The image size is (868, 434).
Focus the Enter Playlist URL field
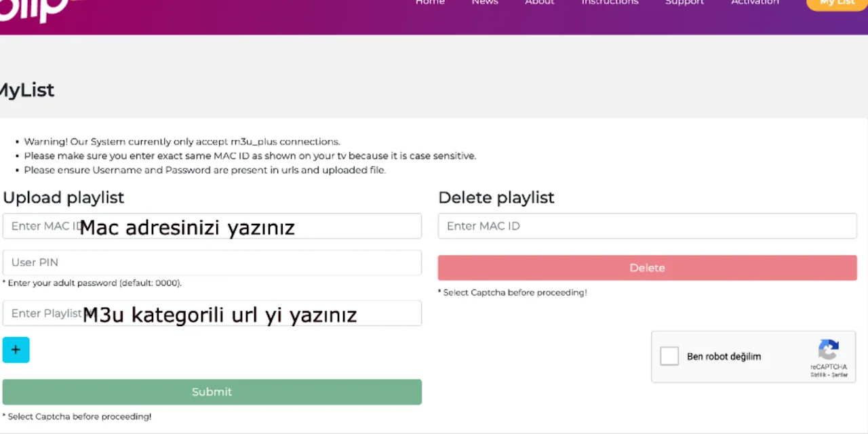click(x=212, y=313)
